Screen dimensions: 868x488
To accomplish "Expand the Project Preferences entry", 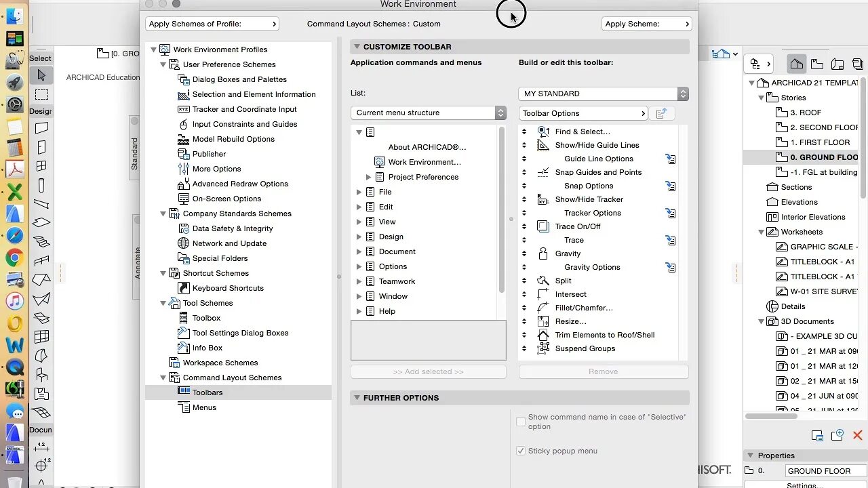I will (369, 177).
